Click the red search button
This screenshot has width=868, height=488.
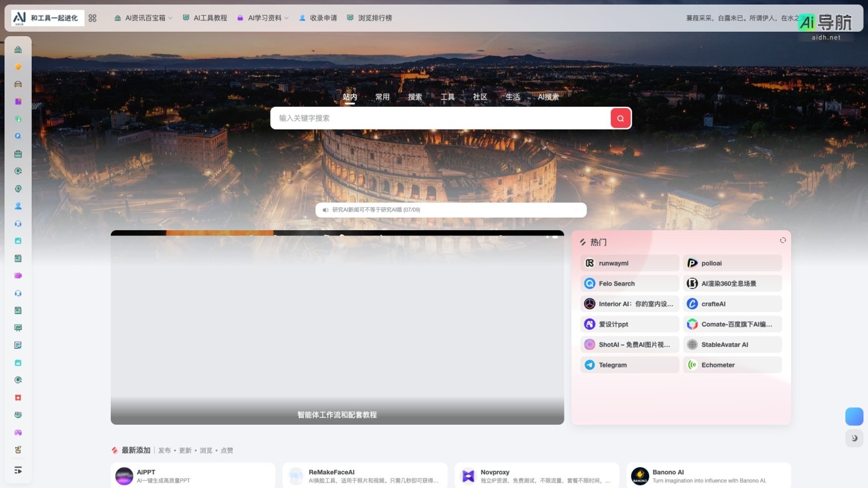[x=620, y=118]
